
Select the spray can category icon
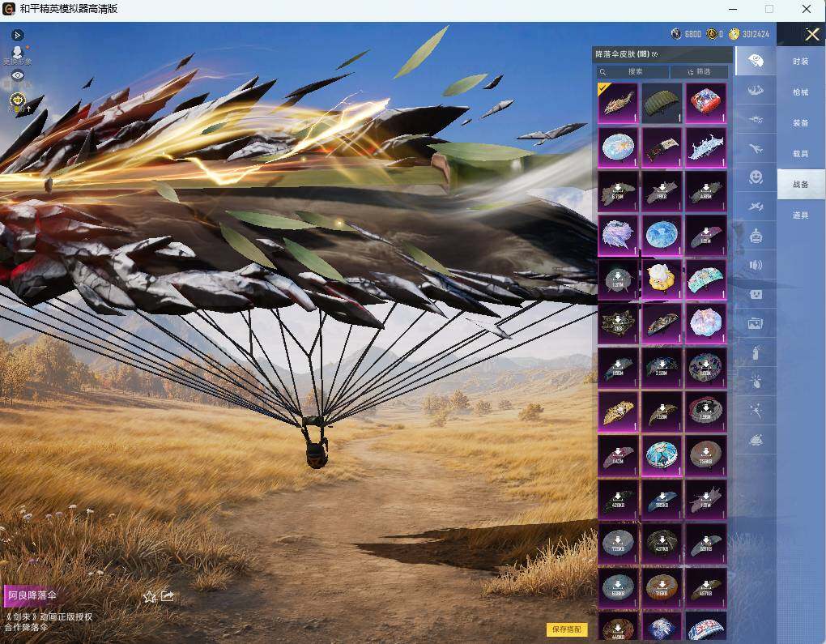[756, 352]
